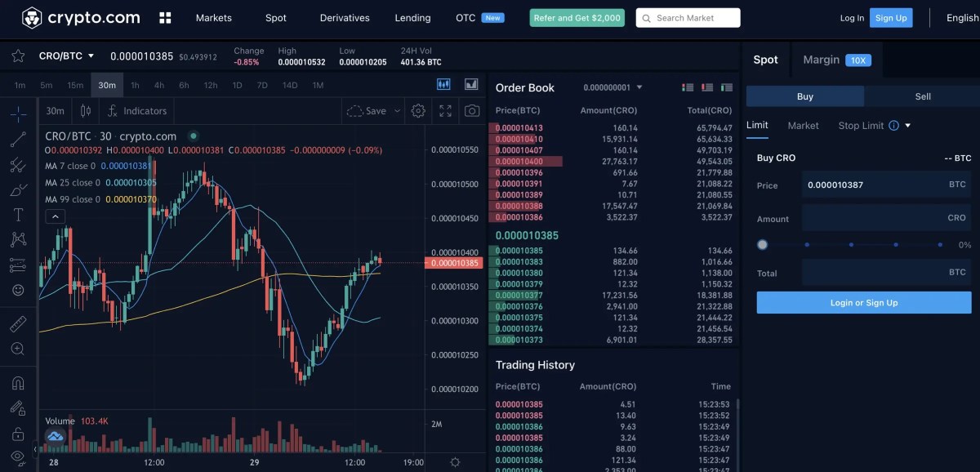Switch to depth chart view icon
Image resolution: width=980 pixels, height=472 pixels.
(471, 84)
